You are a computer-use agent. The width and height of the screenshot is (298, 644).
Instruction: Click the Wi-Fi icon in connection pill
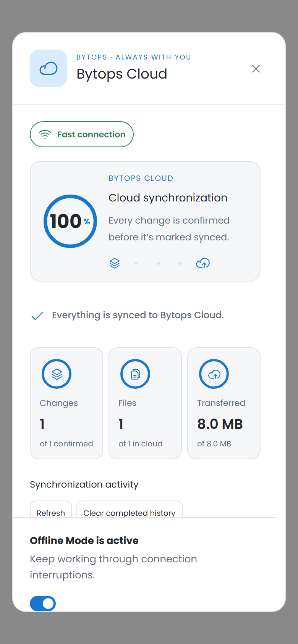[x=45, y=134]
